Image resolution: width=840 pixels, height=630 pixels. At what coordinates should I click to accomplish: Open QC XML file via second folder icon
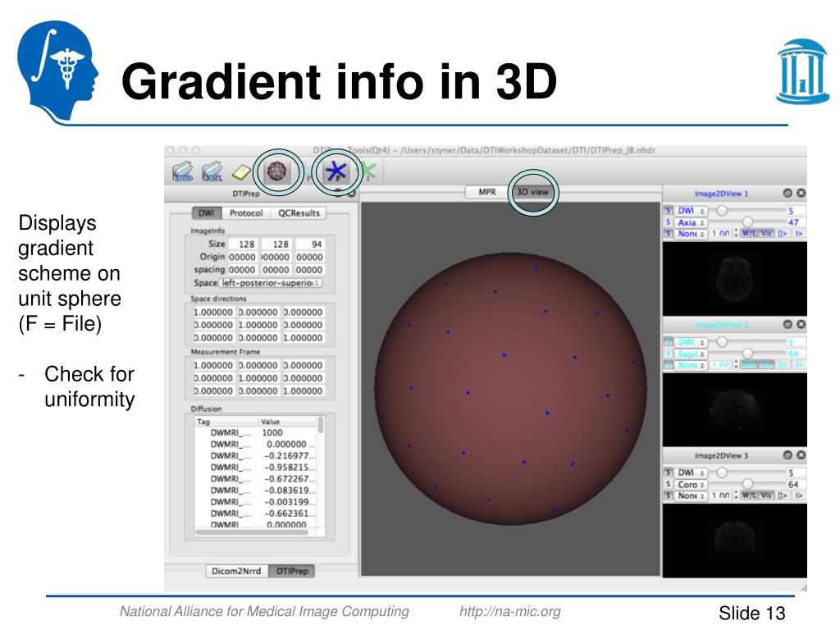click(212, 172)
